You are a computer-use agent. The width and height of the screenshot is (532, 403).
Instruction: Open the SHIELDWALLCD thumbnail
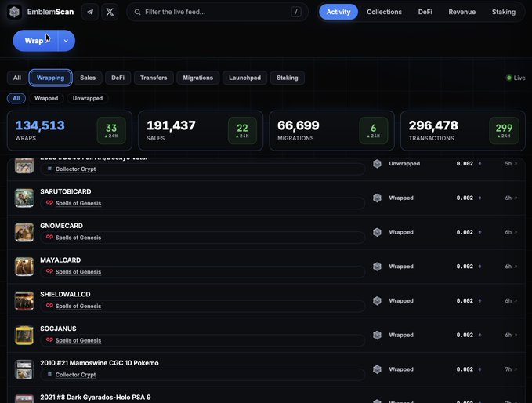pos(24,301)
